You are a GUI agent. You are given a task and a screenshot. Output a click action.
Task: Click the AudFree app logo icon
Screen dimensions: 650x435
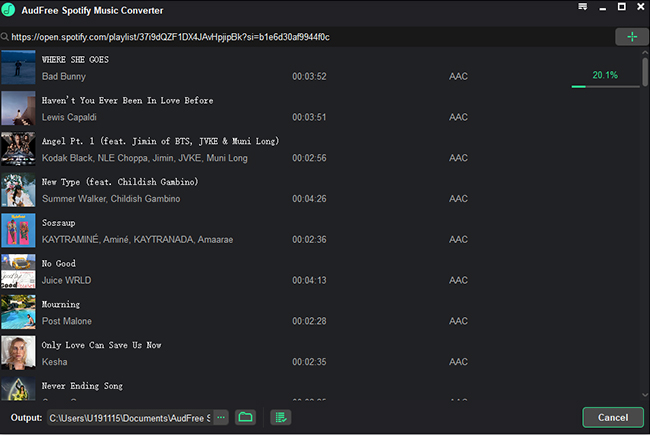(8, 10)
